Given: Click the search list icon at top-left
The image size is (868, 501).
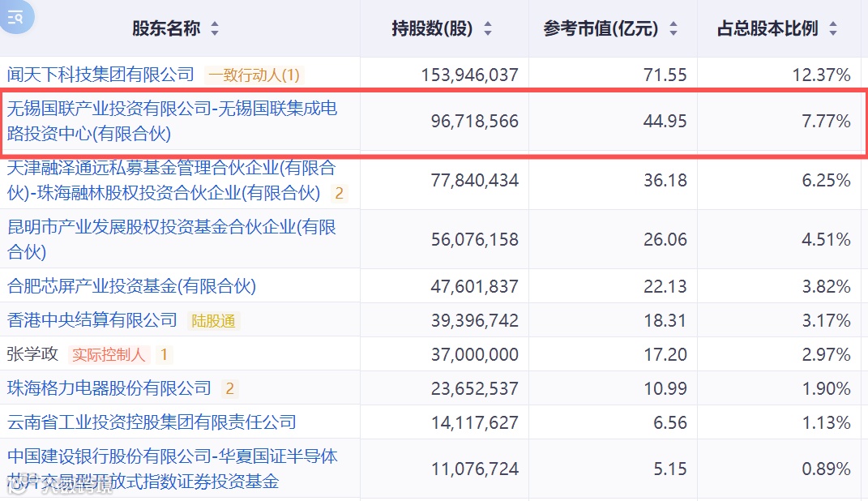Looking at the screenshot, I should [15, 16].
